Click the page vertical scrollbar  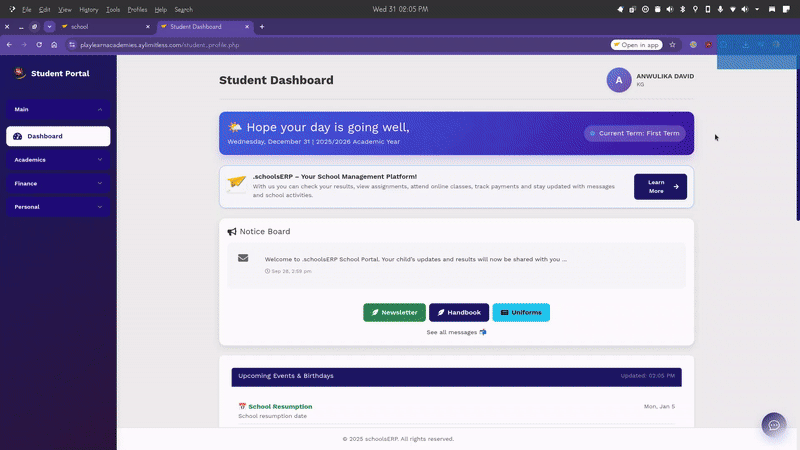(798, 138)
